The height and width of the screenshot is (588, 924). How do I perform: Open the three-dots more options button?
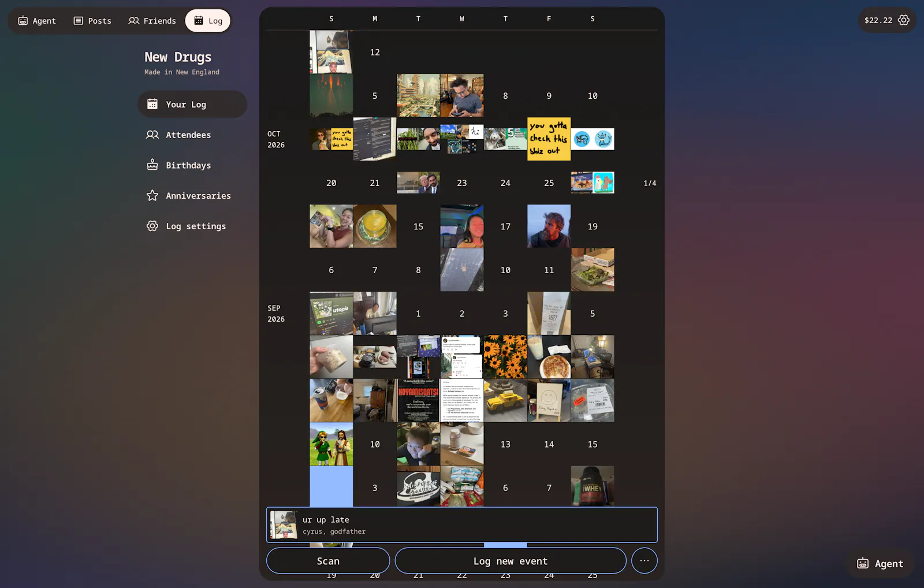coord(644,561)
